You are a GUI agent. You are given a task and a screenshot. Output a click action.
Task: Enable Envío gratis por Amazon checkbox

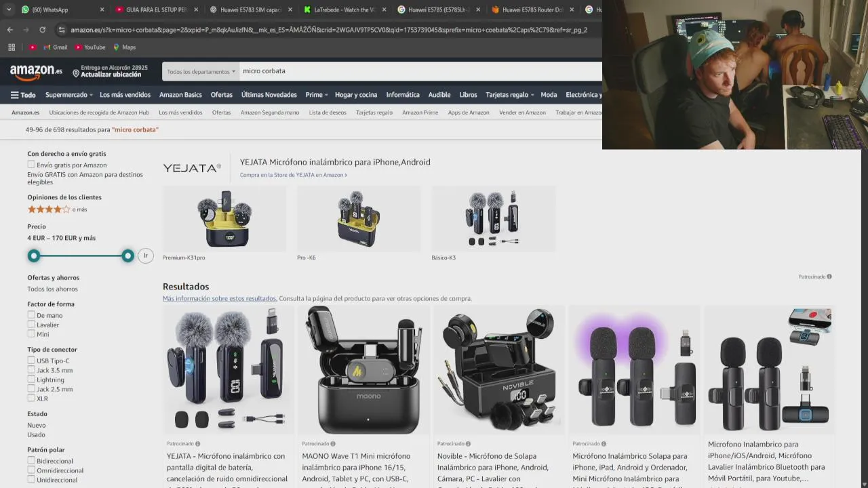[x=31, y=165]
